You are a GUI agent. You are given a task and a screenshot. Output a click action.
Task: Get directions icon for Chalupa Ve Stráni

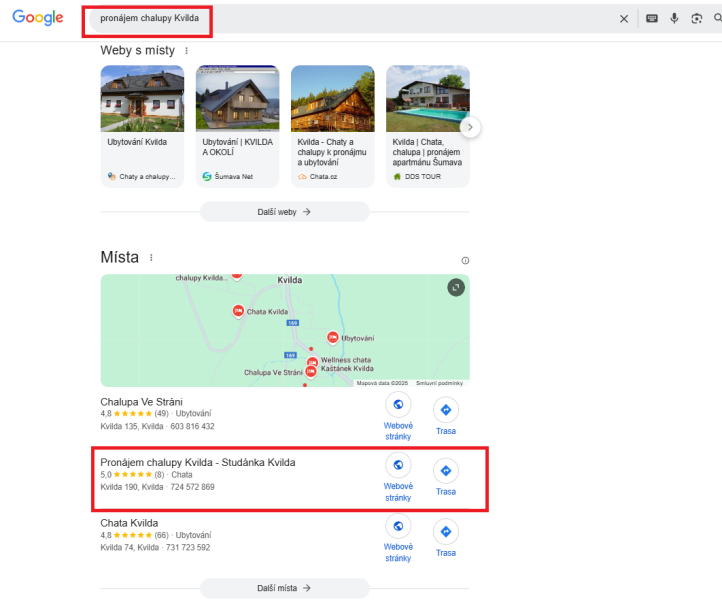coord(446,410)
